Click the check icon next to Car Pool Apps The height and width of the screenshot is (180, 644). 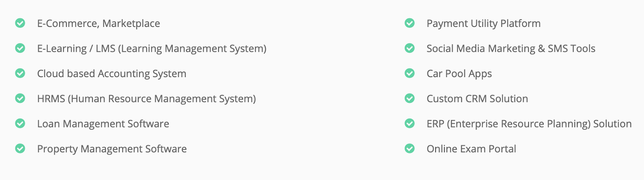coord(410,74)
